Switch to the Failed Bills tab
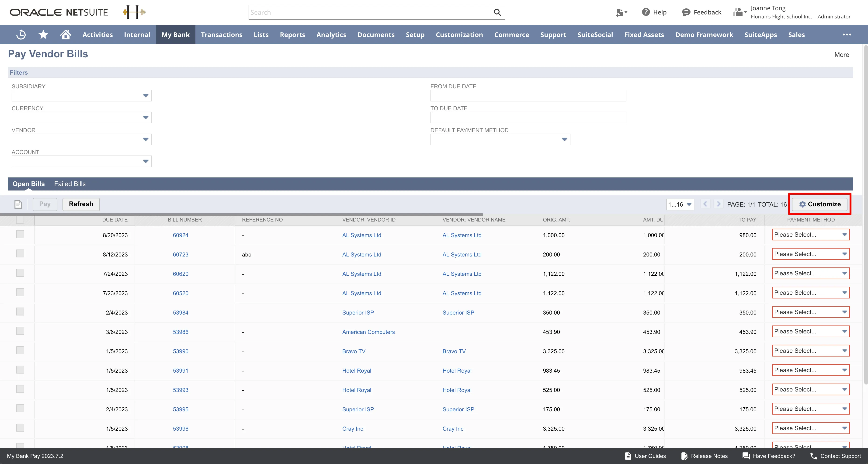Viewport: 868px width, 464px height. click(x=70, y=184)
